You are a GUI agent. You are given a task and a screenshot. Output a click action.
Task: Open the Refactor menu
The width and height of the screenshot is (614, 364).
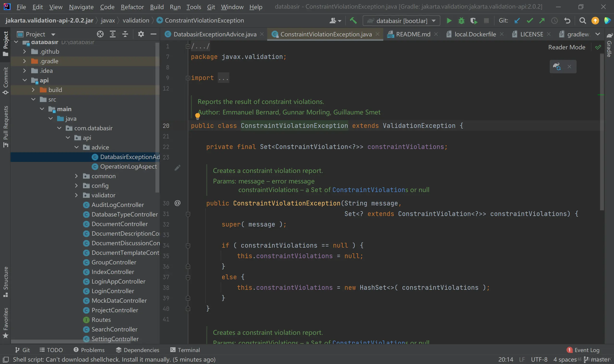[132, 7]
